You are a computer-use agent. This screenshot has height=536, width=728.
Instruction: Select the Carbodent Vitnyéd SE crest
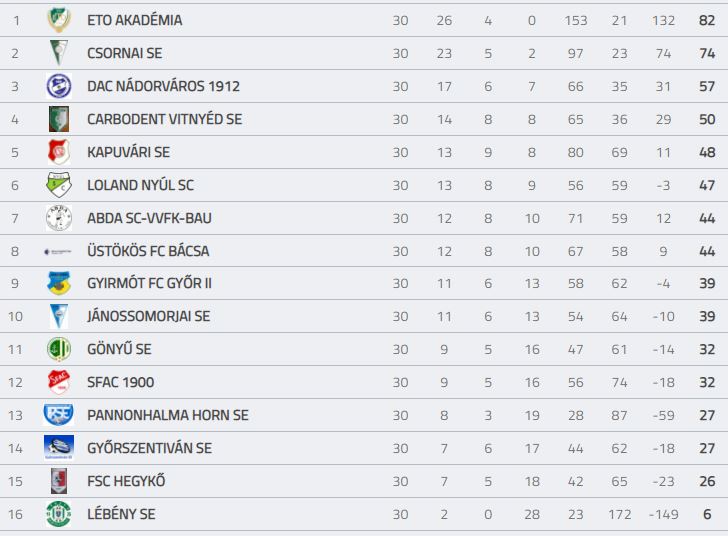[x=59, y=119]
